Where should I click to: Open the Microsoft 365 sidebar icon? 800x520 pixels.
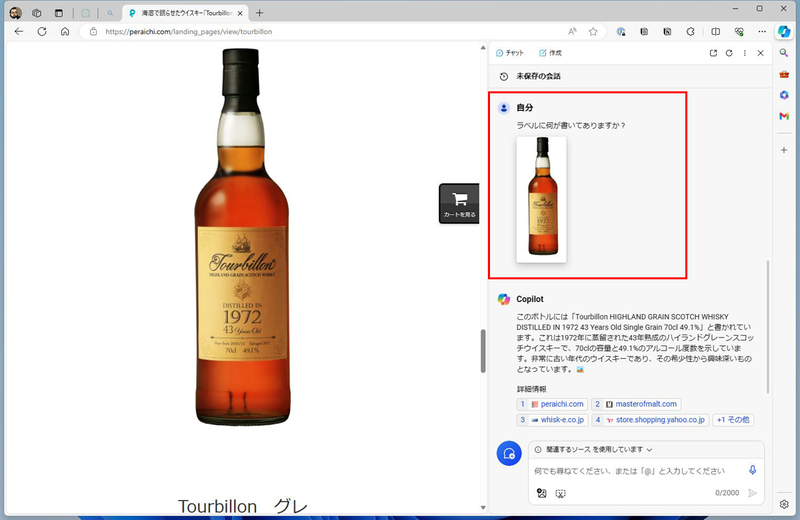pos(784,95)
